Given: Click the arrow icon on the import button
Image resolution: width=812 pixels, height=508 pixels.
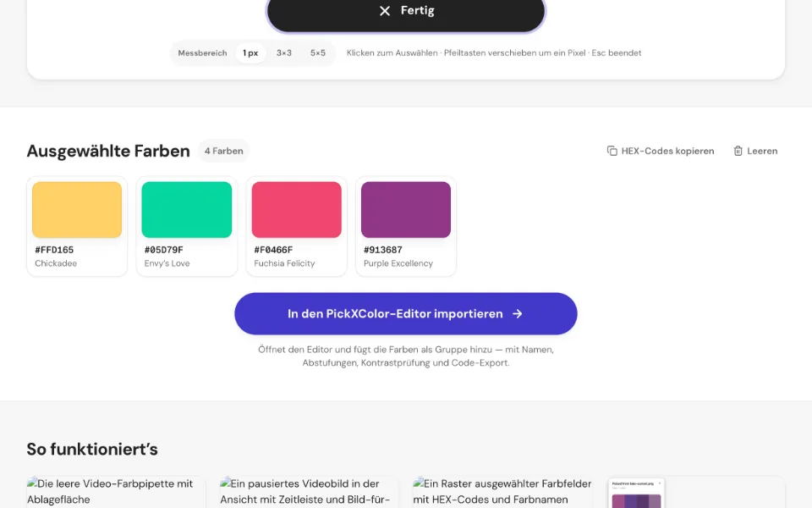Looking at the screenshot, I should [518, 313].
